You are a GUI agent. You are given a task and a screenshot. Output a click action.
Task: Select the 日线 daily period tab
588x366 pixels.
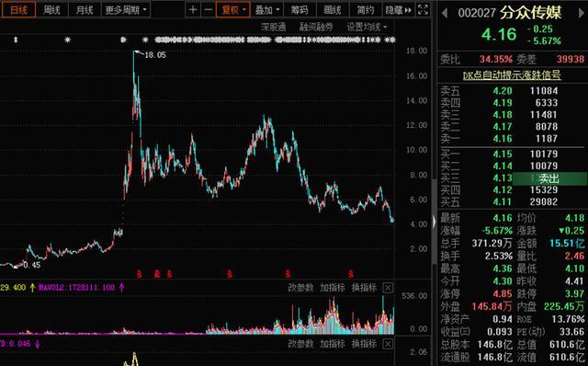(x=18, y=10)
